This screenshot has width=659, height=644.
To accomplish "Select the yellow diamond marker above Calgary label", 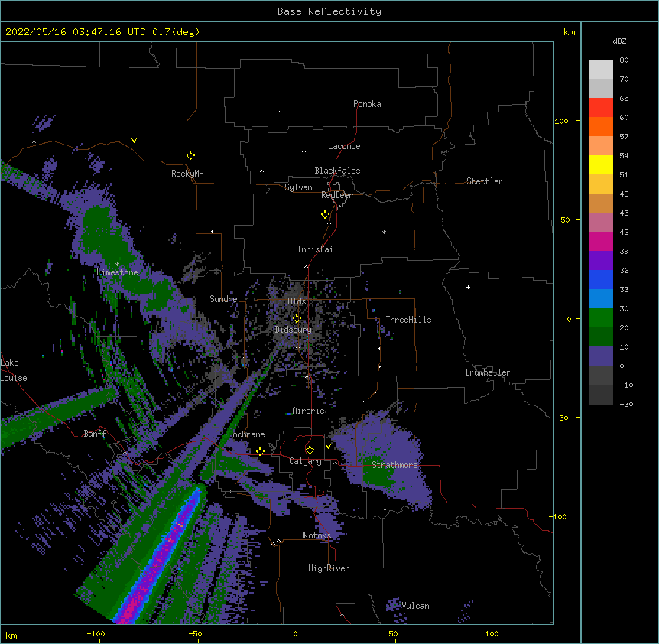I will (x=310, y=450).
